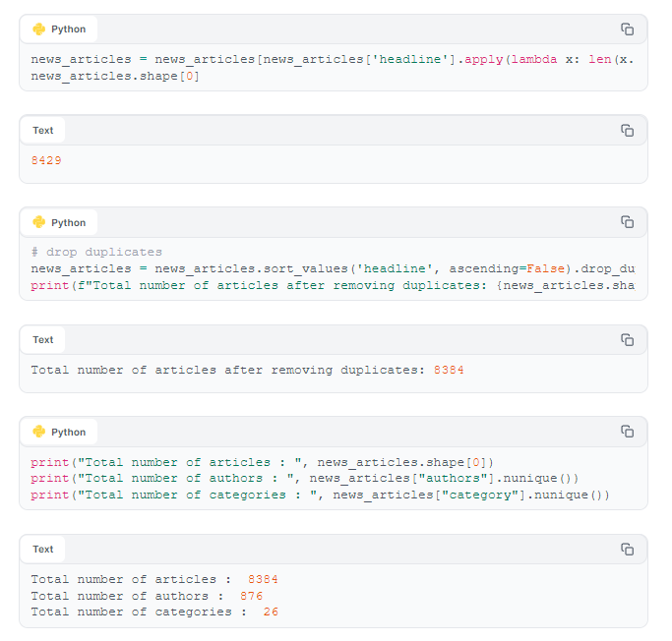Click the Python logo in the print statements block
The width and height of the screenshot is (672, 641).
39,432
